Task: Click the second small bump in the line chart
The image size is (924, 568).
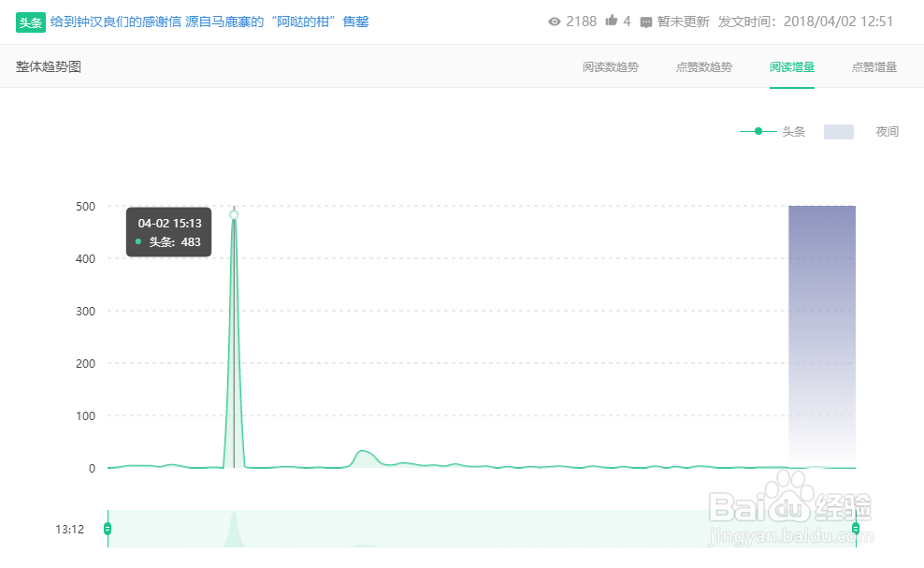Action: click(x=364, y=458)
